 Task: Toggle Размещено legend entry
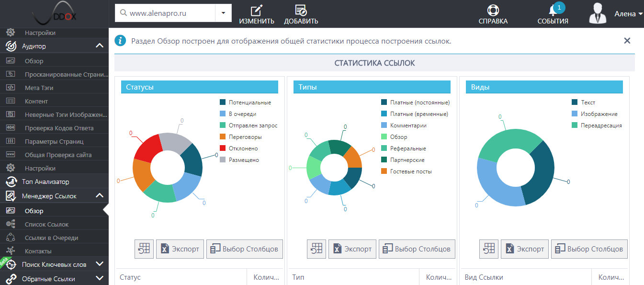239,160
